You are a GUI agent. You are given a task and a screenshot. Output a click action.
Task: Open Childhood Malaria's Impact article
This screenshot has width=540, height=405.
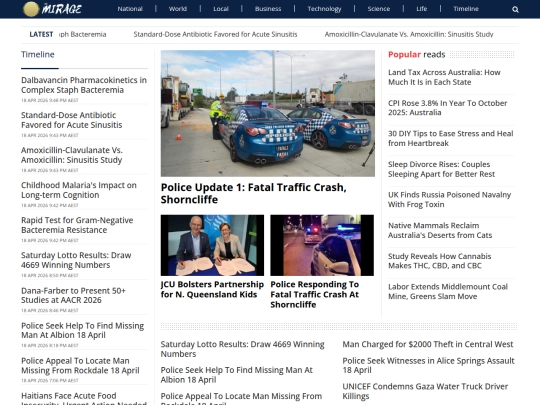pyautogui.click(x=79, y=190)
